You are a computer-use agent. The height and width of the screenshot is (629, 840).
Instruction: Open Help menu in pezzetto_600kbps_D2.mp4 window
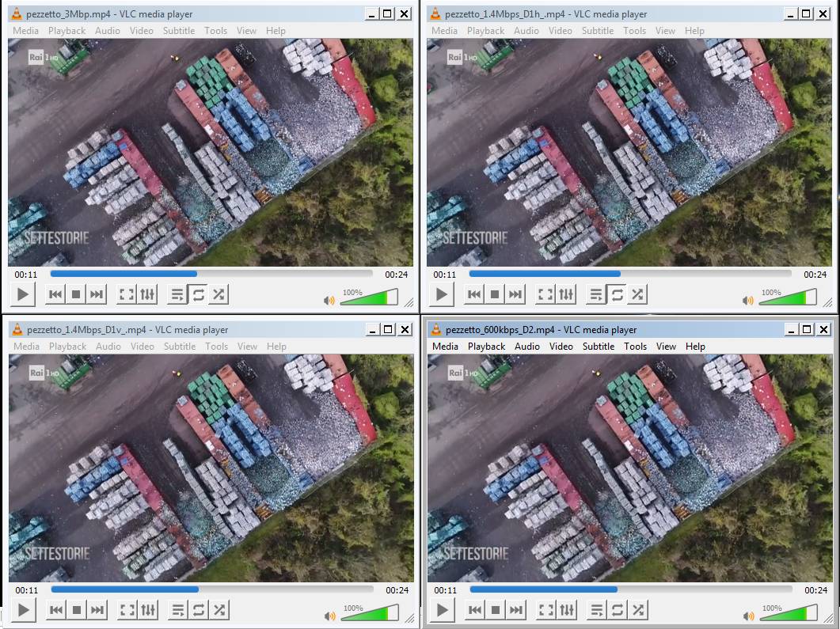695,347
